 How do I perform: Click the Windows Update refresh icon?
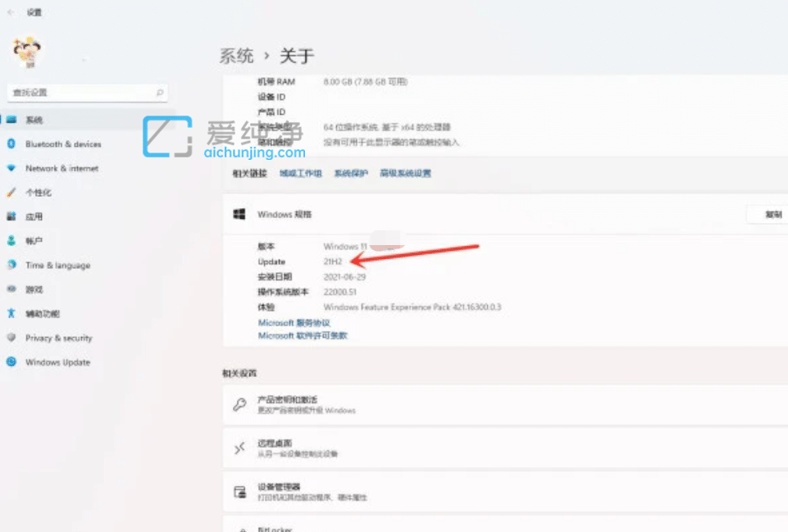[x=11, y=361]
